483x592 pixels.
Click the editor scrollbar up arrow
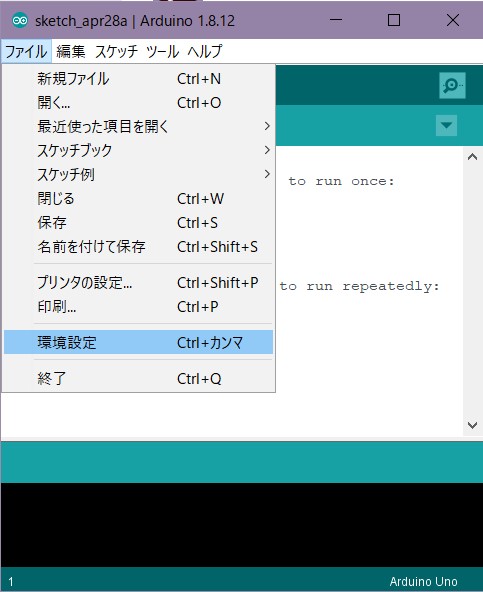pyautogui.click(x=472, y=157)
